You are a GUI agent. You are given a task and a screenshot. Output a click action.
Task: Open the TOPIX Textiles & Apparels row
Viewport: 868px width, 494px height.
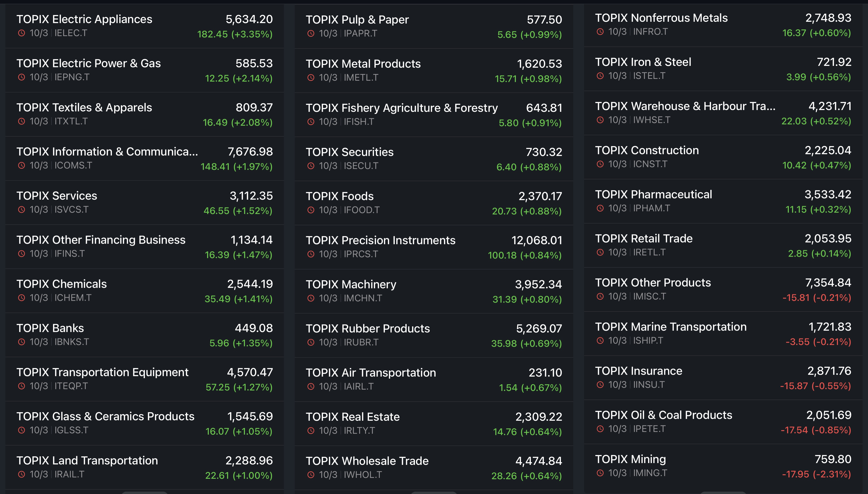(x=84, y=108)
